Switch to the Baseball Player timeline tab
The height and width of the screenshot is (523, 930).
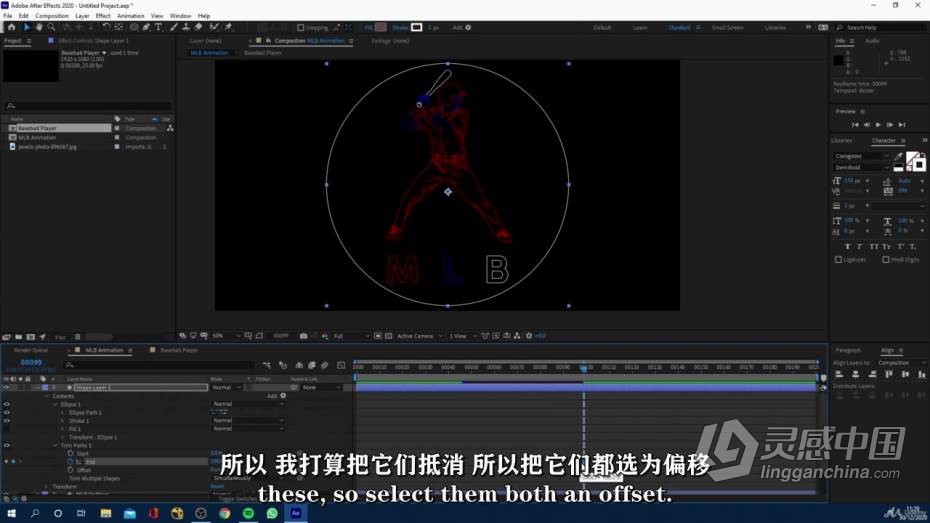click(x=179, y=350)
